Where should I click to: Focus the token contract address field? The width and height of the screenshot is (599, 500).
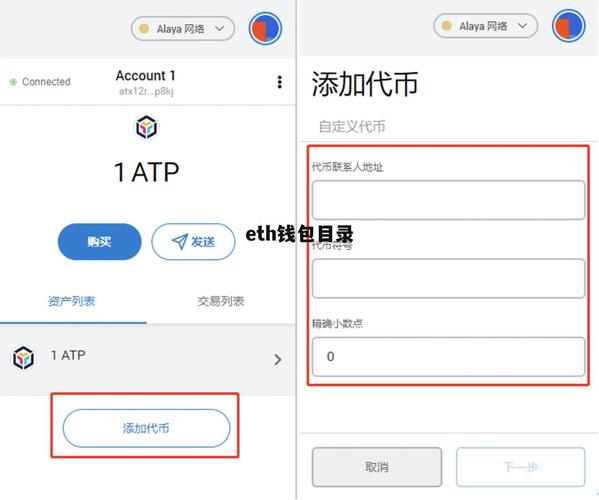coord(448,200)
